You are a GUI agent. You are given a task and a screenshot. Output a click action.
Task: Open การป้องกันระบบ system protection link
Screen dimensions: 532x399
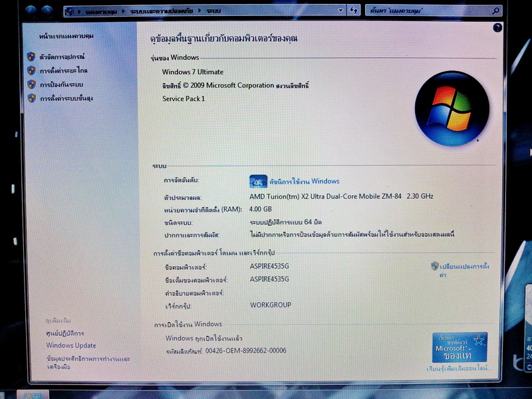coord(61,84)
